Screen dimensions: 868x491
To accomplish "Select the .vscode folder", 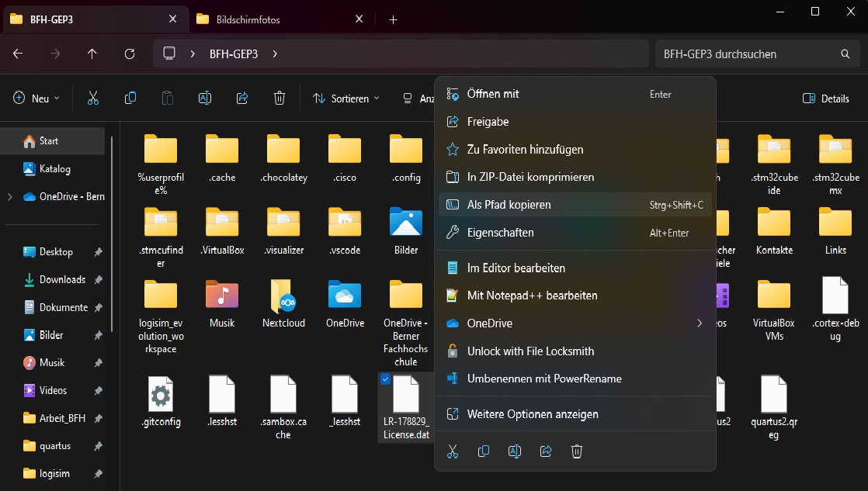I will 345,231.
